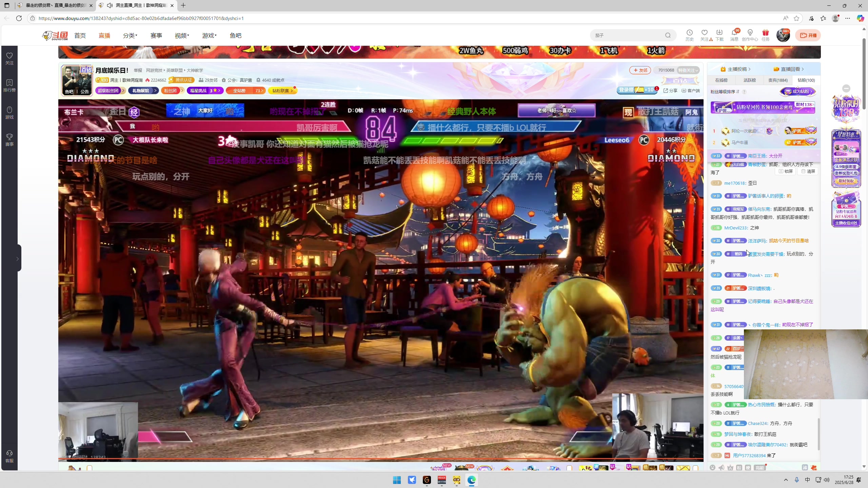This screenshot has height=488, width=868.
Task: Toggle 粉丝等级排序 sort order
Action: (725, 91)
